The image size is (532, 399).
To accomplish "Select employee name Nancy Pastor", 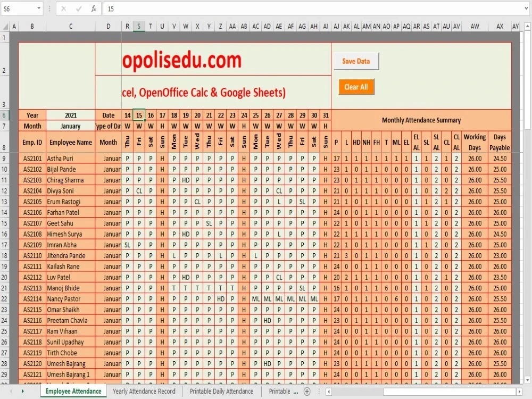I will 71,299.
